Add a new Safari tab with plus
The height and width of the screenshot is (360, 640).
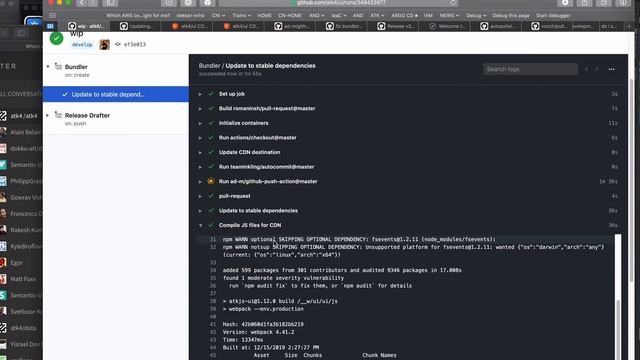(x=629, y=26)
